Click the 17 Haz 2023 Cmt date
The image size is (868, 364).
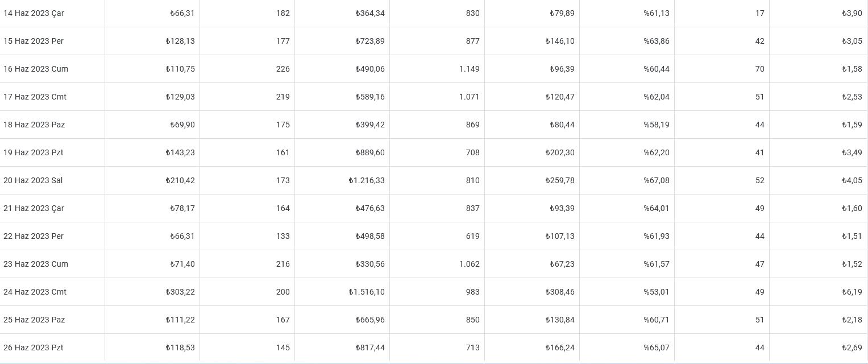coord(35,97)
